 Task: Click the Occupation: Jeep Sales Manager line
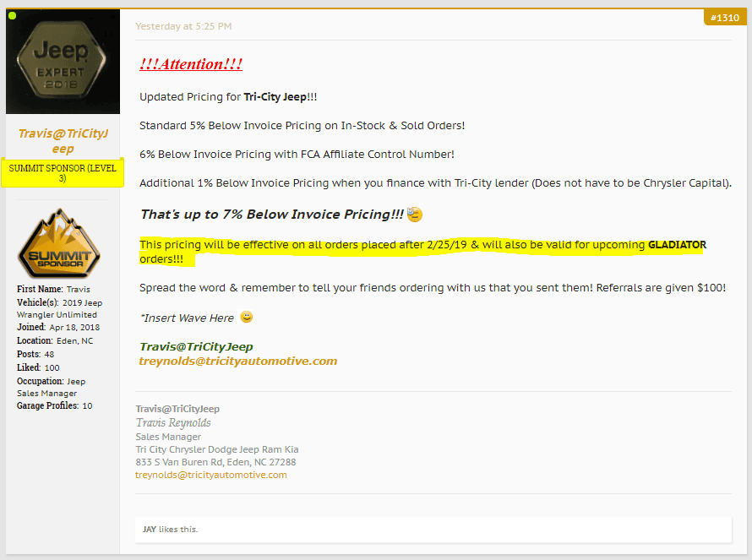(x=52, y=387)
